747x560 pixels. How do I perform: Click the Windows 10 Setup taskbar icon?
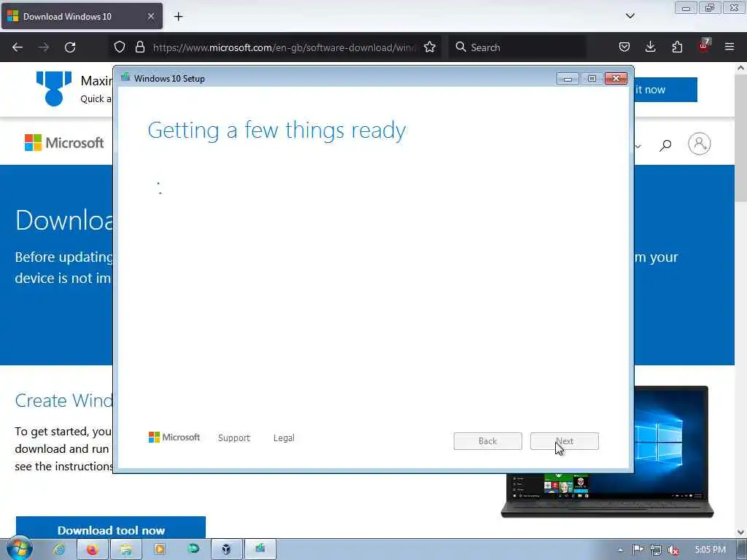point(260,549)
